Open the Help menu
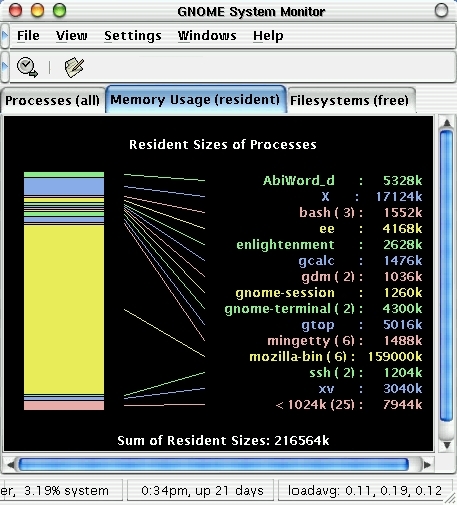The image size is (457, 505). (268, 36)
